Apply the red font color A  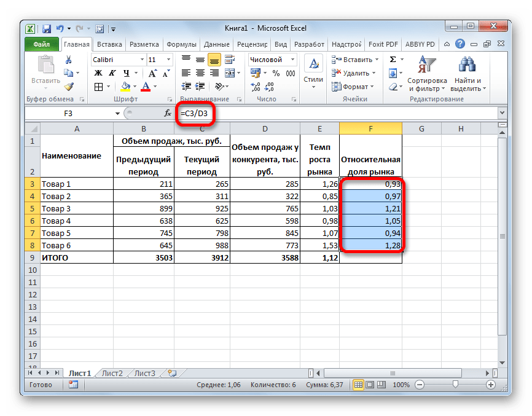pos(146,87)
